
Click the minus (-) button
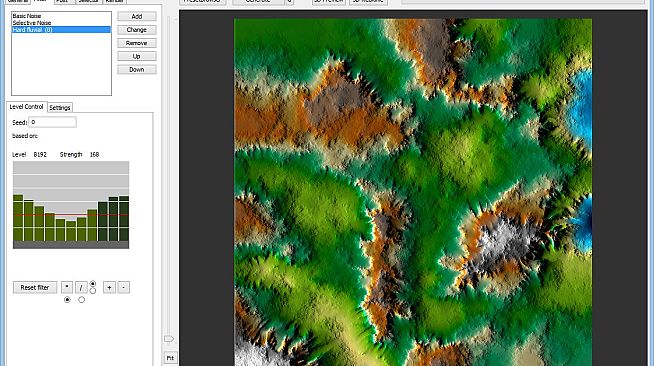click(x=123, y=288)
